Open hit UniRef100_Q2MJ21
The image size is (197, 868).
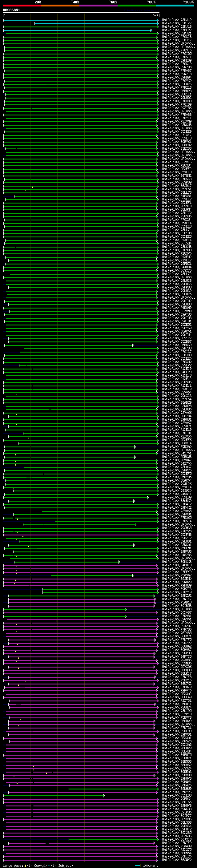tap(177, 33)
